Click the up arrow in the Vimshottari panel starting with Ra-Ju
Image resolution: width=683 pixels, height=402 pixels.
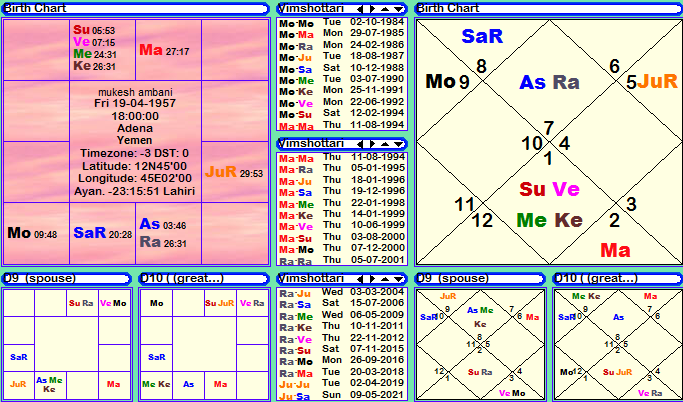pyautogui.click(x=385, y=279)
